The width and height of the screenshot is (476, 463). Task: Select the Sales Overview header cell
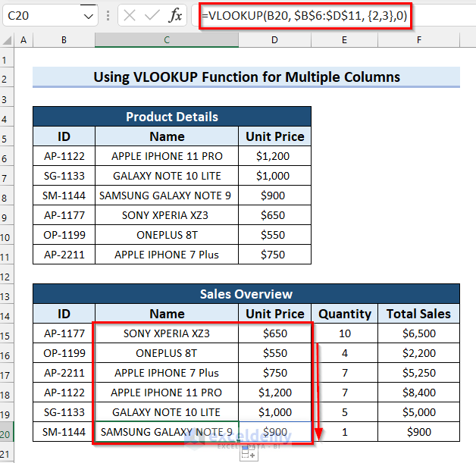(246, 294)
